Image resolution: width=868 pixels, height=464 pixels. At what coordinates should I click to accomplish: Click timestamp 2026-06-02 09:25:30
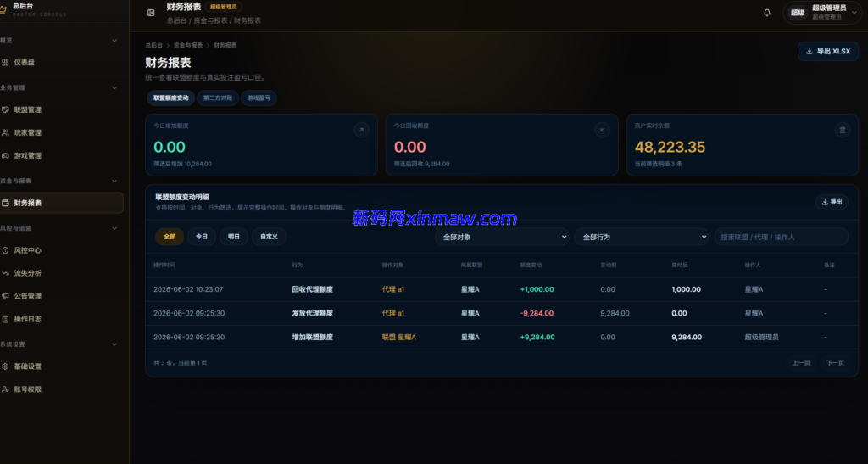(x=189, y=313)
